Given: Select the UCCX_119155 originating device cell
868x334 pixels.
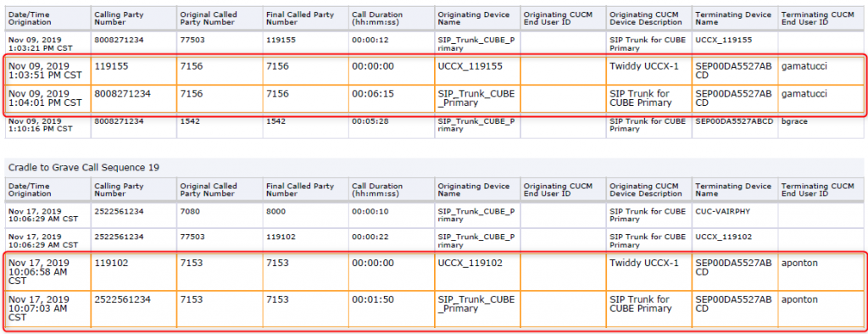Looking at the screenshot, I should [477, 70].
